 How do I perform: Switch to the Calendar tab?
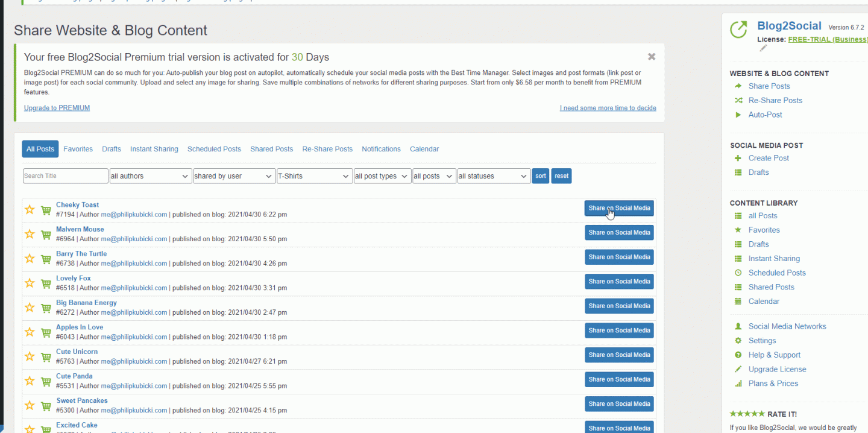pos(424,149)
